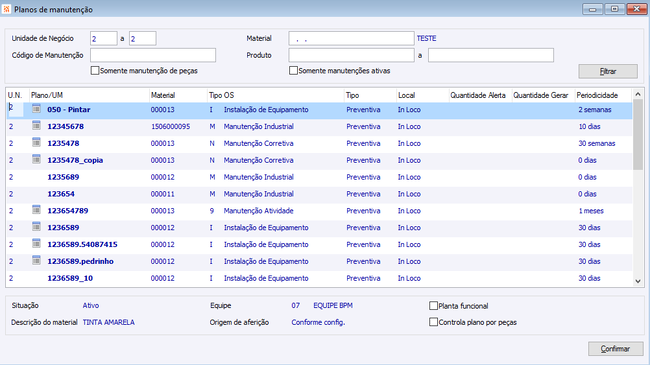Focus the Código de Manutenção input field
The image size is (650, 365).
pos(153,55)
